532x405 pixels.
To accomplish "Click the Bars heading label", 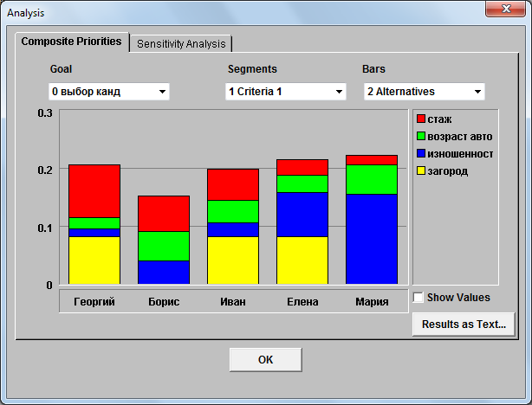I will pos(373,69).
